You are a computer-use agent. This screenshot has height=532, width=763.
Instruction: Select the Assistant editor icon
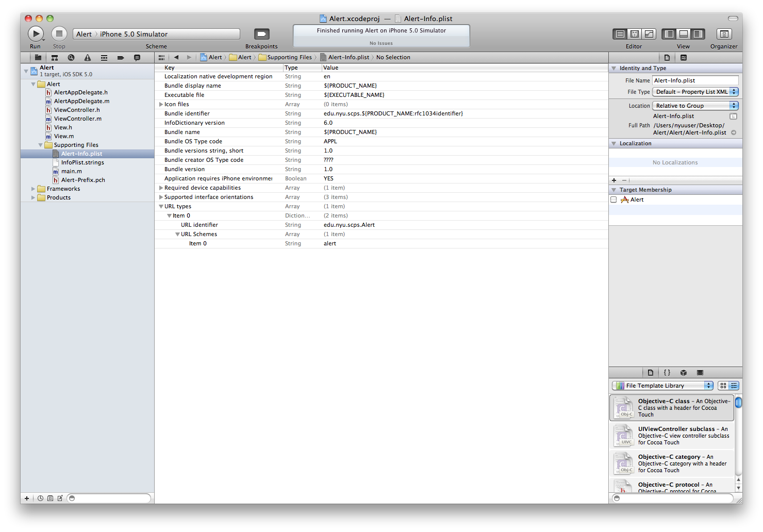click(x=635, y=34)
